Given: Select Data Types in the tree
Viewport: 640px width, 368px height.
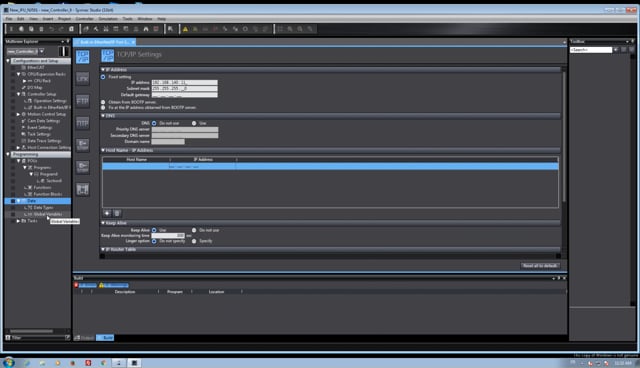Looking at the screenshot, I should [43, 208].
